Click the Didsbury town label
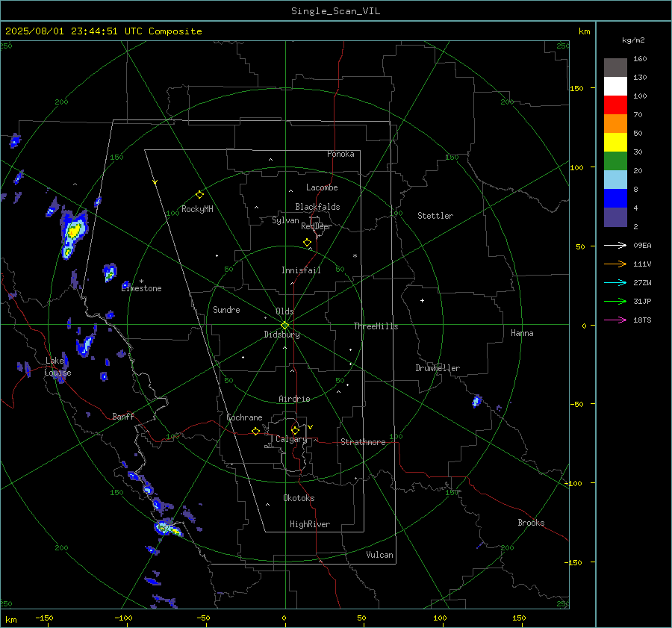This screenshot has width=672, height=628. [281, 335]
